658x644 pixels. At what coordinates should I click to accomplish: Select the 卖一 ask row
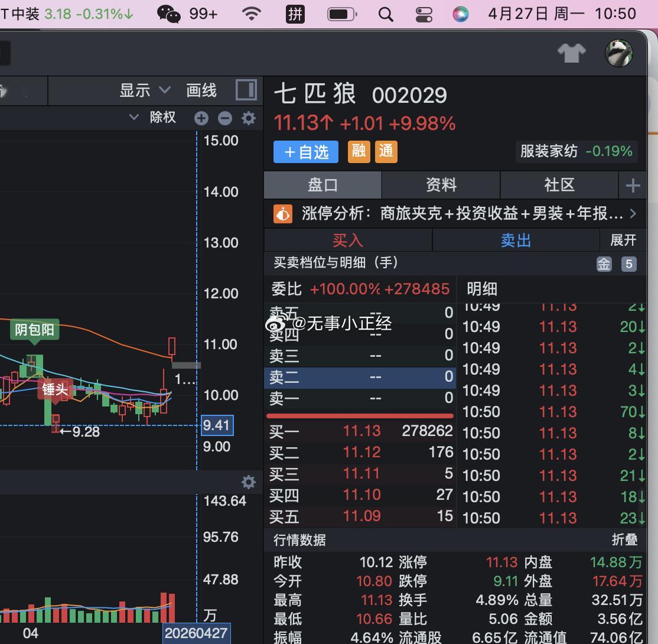360,398
